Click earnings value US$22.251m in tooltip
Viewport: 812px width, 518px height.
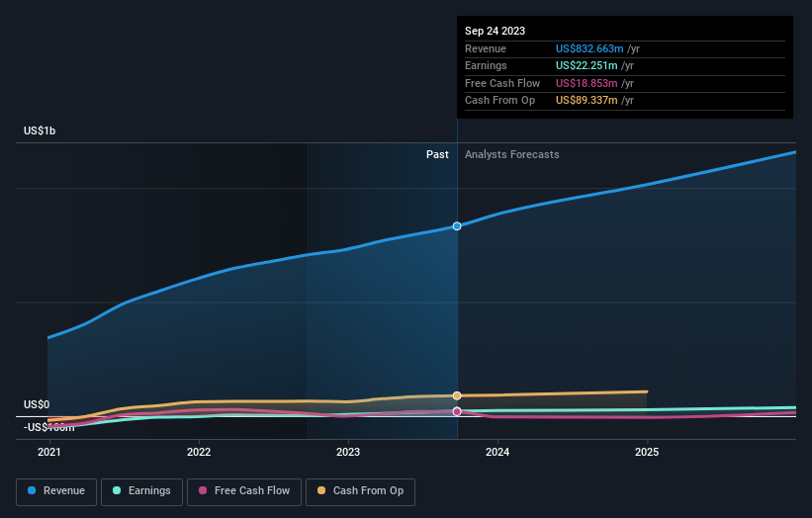pos(586,65)
